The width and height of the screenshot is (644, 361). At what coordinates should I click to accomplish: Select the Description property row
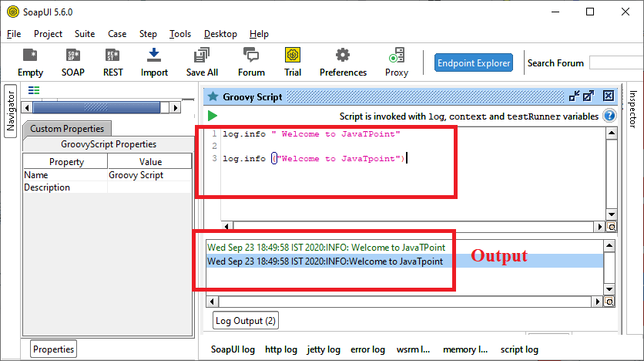pos(107,187)
